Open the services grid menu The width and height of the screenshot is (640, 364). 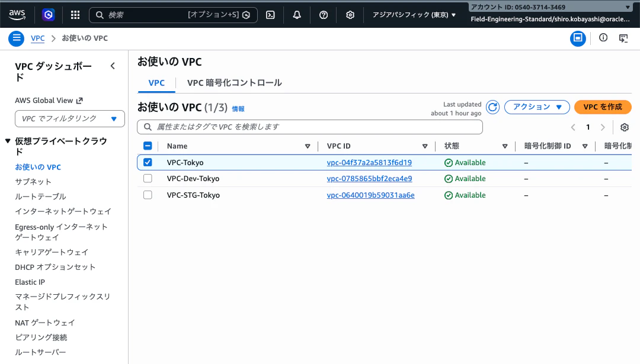tap(75, 15)
